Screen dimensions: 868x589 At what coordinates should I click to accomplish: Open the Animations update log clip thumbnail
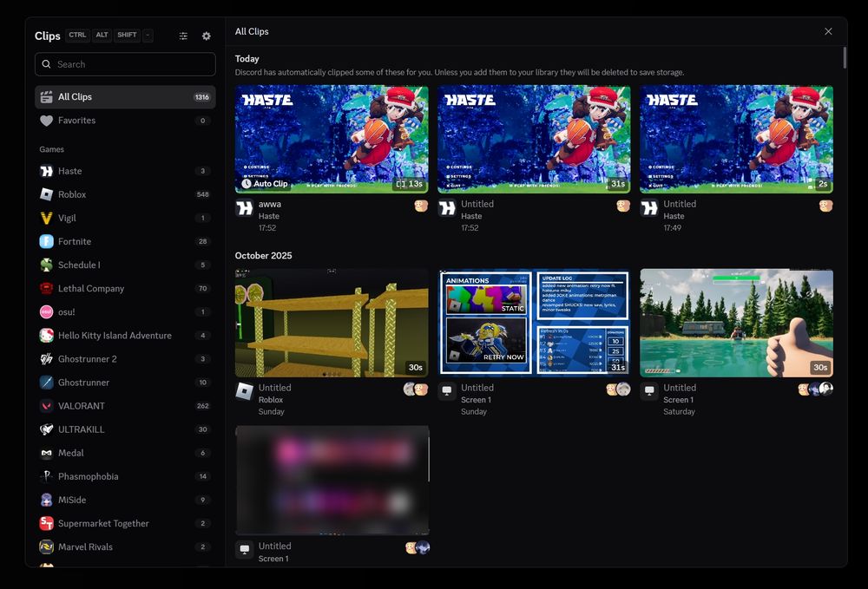[534, 323]
